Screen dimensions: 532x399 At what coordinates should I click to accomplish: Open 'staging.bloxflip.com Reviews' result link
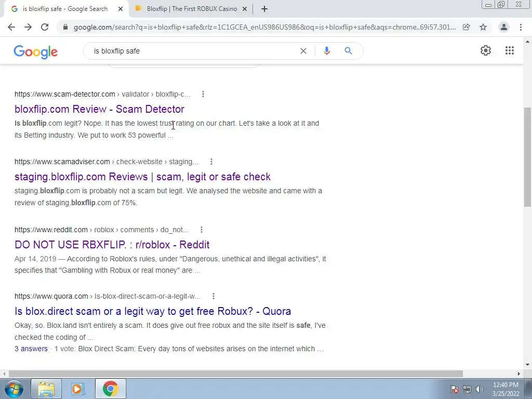(x=142, y=177)
